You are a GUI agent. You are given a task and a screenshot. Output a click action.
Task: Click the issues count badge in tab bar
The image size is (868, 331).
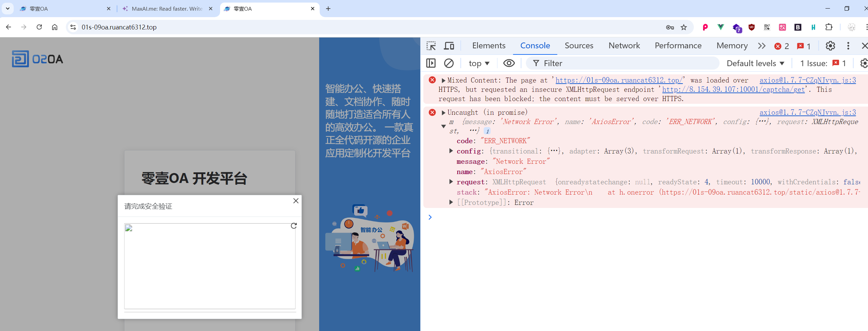tap(804, 46)
